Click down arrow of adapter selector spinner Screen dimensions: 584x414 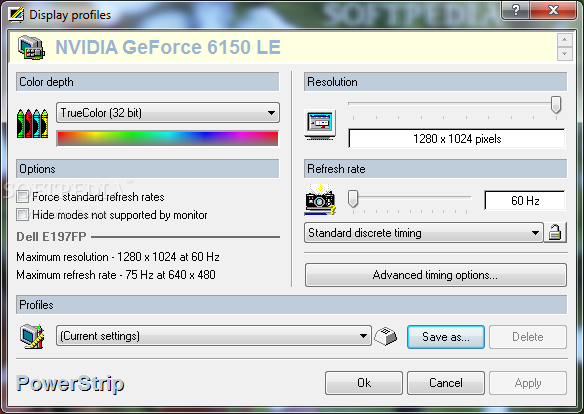(x=565, y=54)
